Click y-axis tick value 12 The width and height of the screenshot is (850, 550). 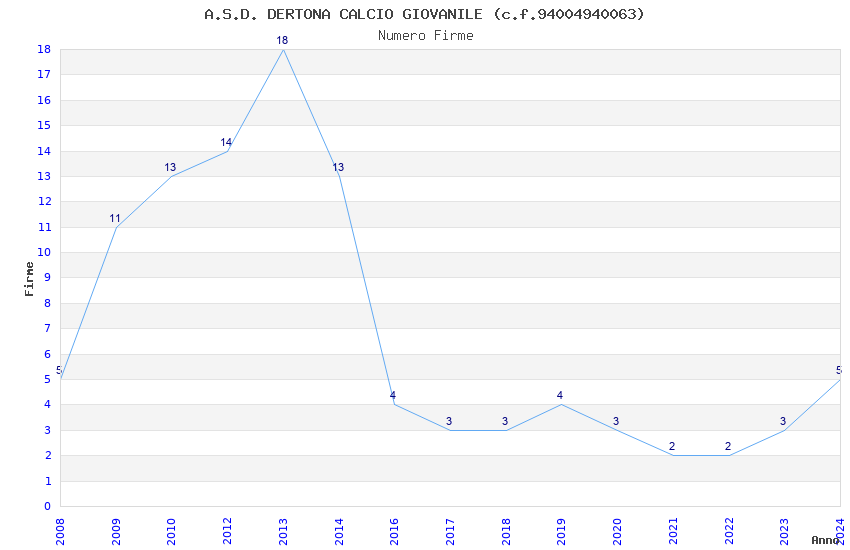pos(44,202)
